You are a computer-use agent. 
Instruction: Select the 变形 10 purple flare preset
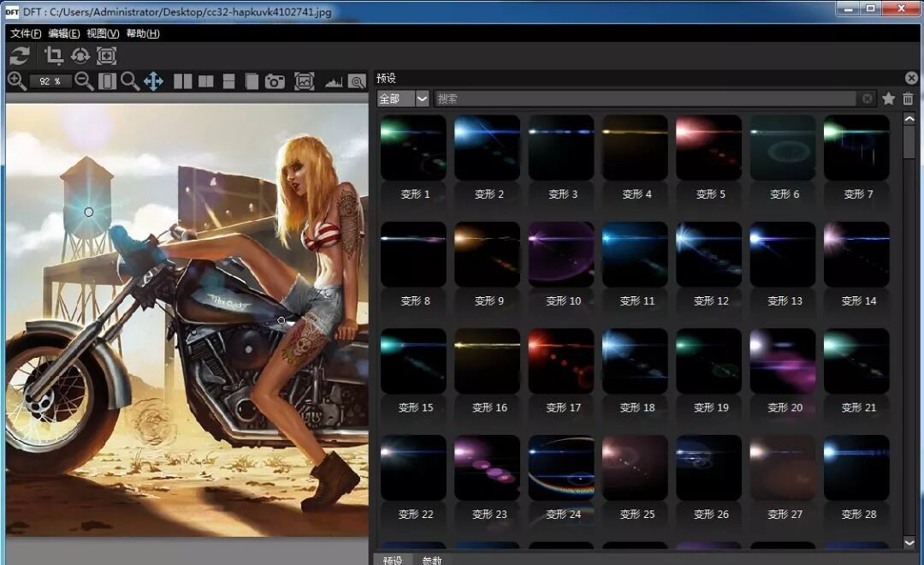click(560, 254)
